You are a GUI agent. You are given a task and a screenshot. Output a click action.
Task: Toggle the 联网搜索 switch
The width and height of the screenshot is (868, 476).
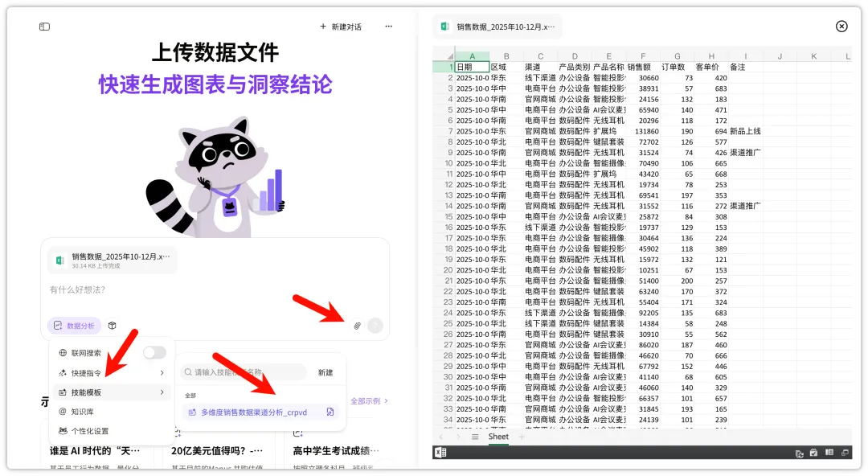tap(154, 352)
